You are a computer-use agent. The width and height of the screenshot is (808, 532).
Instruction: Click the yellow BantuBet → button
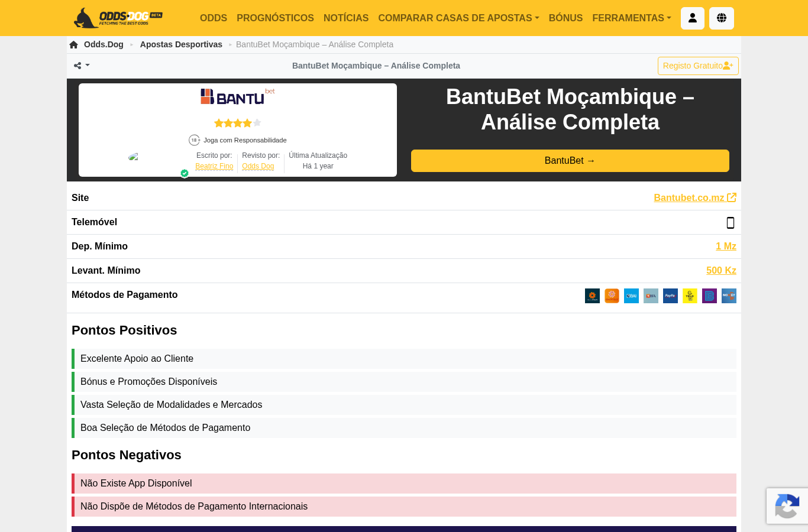point(570,161)
